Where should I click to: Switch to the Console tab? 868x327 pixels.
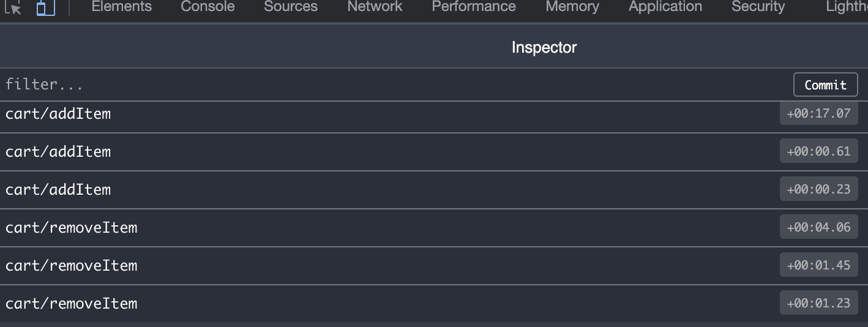(x=208, y=7)
